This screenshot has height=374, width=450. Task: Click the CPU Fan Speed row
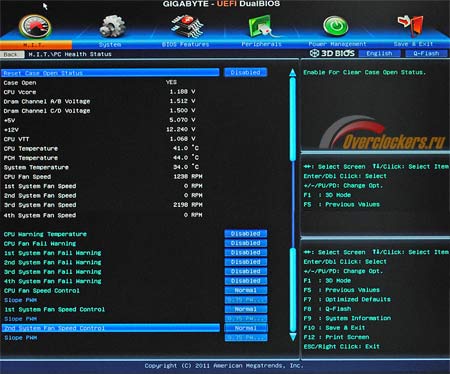(103, 176)
